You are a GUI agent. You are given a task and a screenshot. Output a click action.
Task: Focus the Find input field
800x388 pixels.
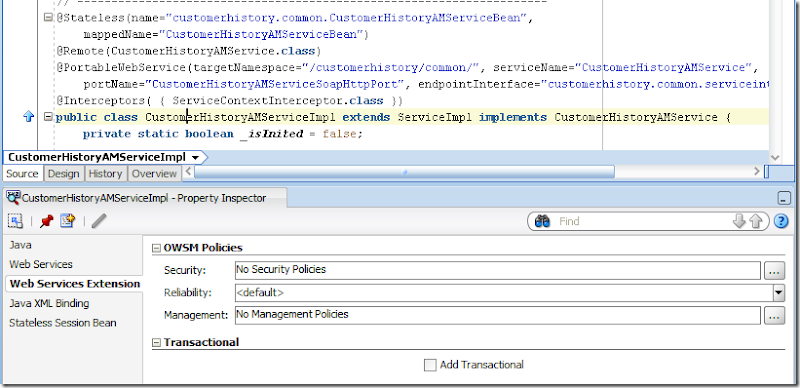click(643, 222)
